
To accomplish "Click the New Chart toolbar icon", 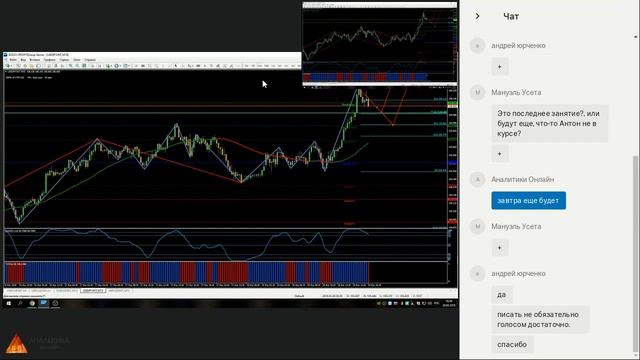I will (8, 66).
